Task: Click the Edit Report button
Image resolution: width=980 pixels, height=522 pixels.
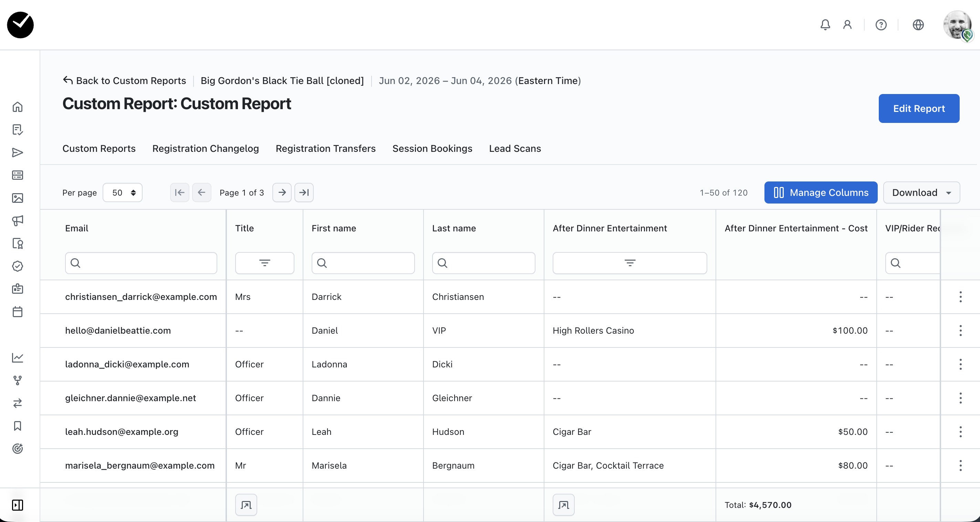Action: click(918, 108)
